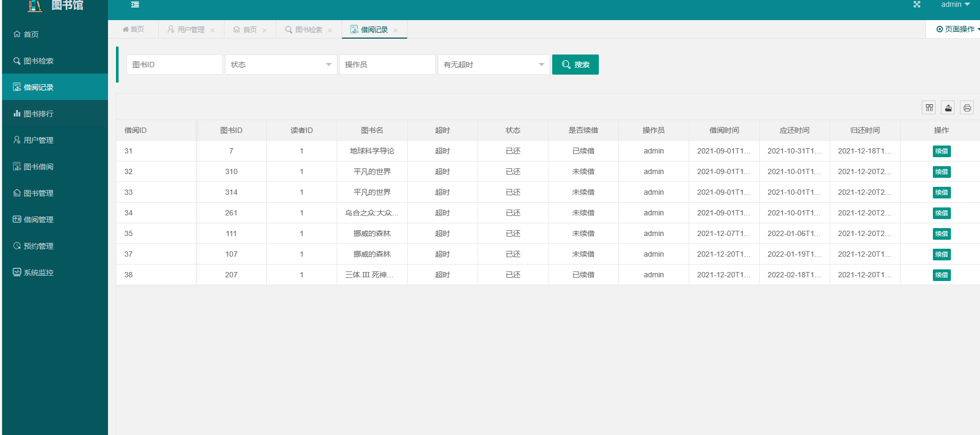Enter fullscreen mode via expand icon

pos(917,4)
